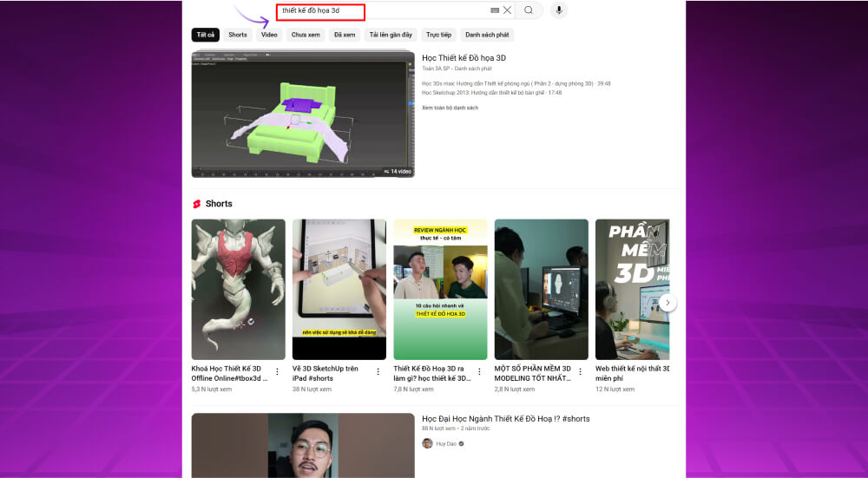Click '7,8 N lượt xem' view count
The image size is (868, 478).
[x=413, y=390]
